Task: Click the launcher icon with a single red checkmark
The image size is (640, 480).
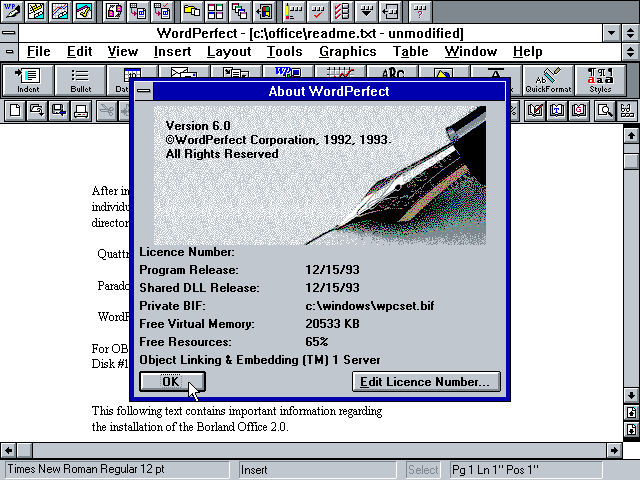Action: click(318, 11)
